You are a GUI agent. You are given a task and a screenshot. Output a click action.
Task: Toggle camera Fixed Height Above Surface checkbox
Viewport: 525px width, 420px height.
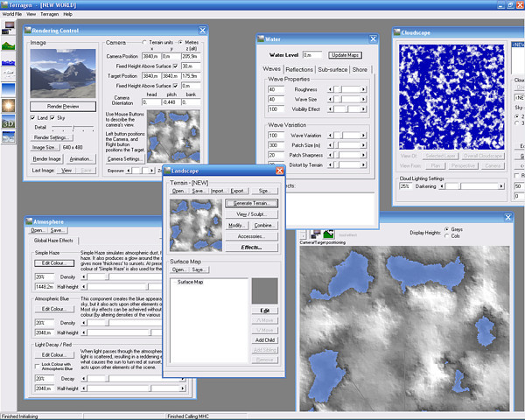pyautogui.click(x=175, y=66)
